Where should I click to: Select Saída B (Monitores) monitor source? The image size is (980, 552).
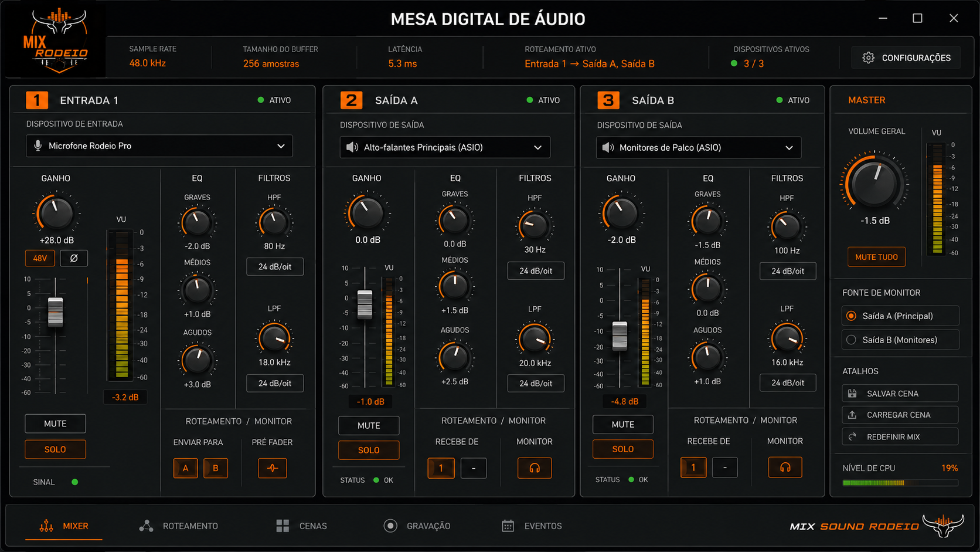[x=900, y=340]
